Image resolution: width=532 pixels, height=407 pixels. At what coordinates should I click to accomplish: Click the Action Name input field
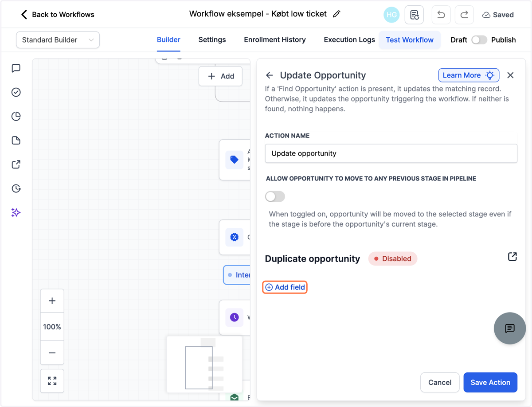point(391,153)
